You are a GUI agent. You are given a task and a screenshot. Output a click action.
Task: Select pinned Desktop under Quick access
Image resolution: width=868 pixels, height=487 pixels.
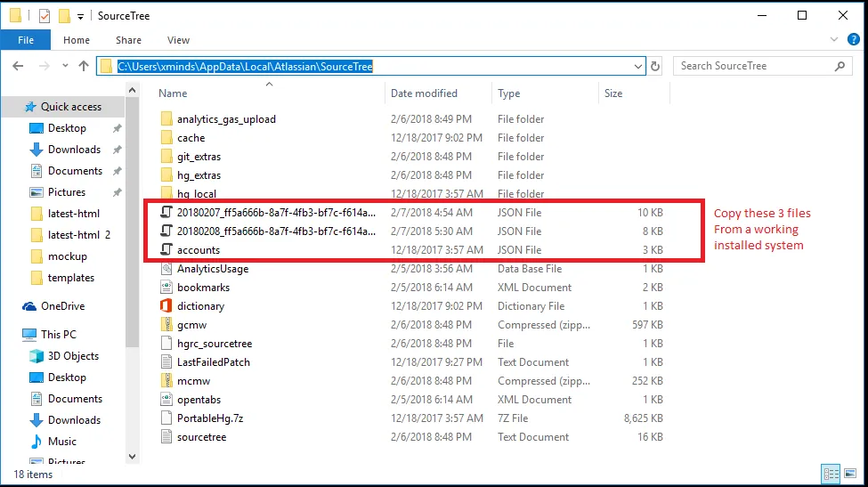pyautogui.click(x=67, y=128)
